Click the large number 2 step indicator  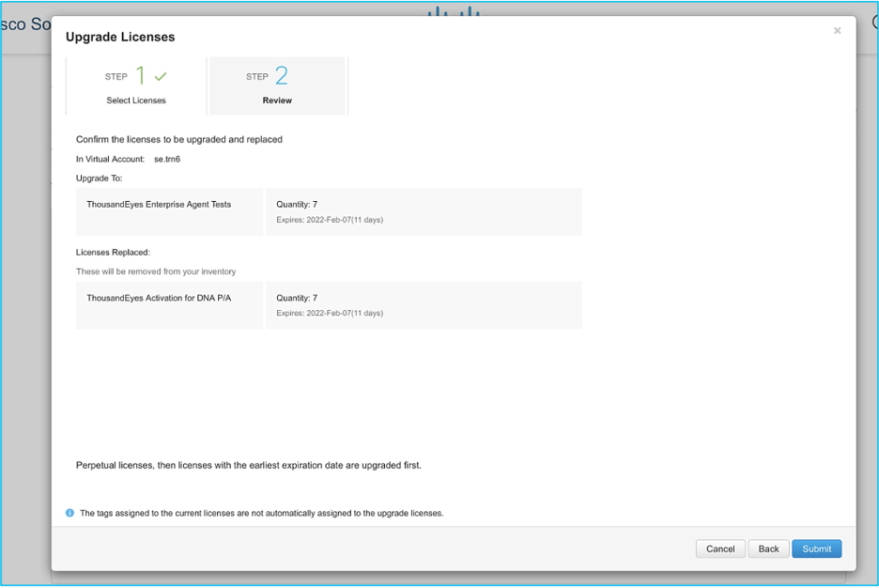coord(281,76)
